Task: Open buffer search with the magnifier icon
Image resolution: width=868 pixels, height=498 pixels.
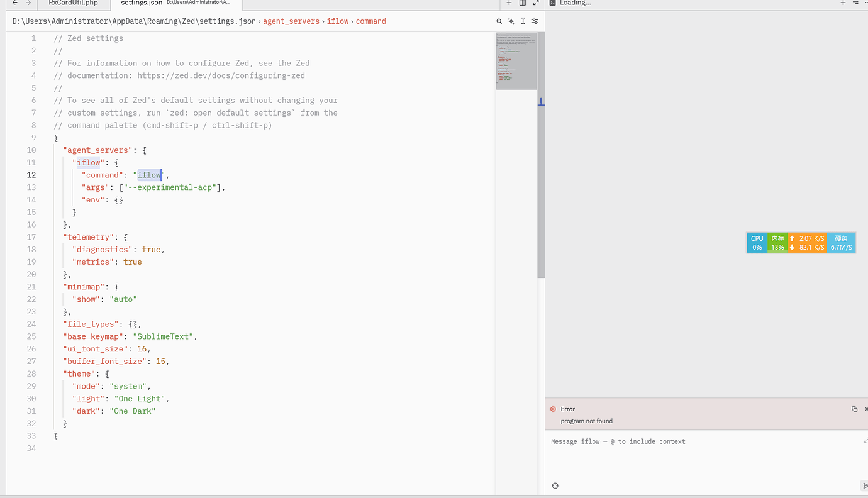Action: point(499,21)
